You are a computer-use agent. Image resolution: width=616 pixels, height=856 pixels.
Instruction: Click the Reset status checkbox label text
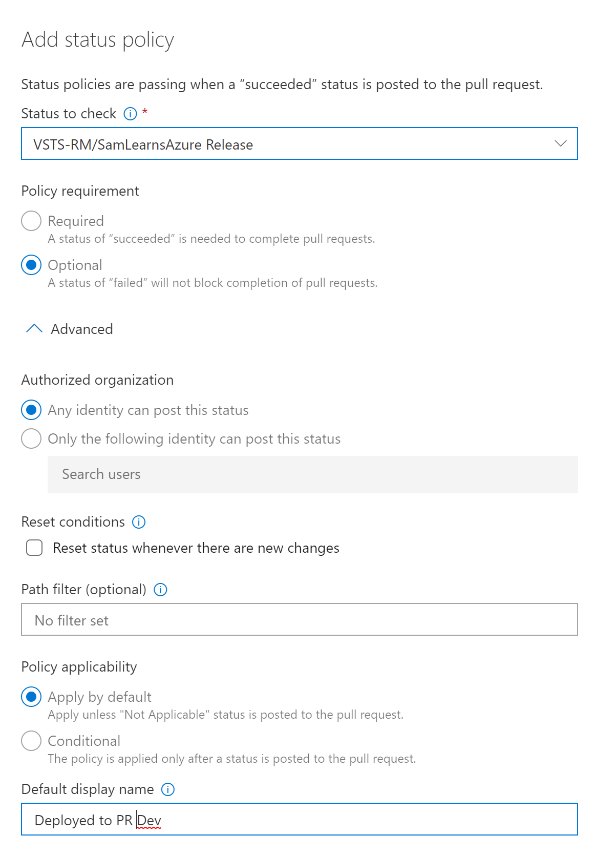[x=196, y=548]
